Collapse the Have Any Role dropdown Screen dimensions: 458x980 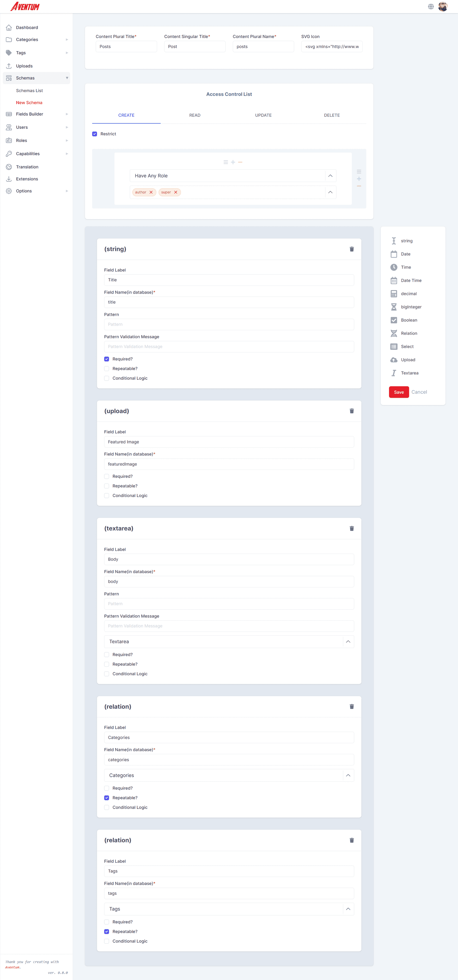click(330, 175)
